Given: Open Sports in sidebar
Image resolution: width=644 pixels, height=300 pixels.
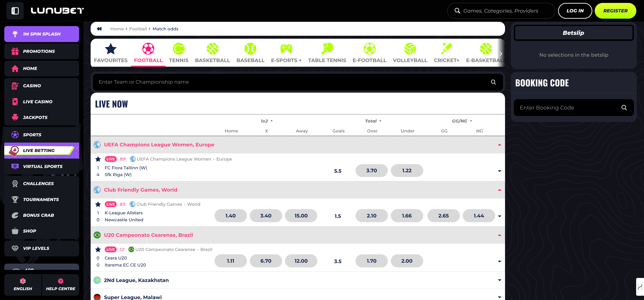Looking at the screenshot, I should [42, 135].
